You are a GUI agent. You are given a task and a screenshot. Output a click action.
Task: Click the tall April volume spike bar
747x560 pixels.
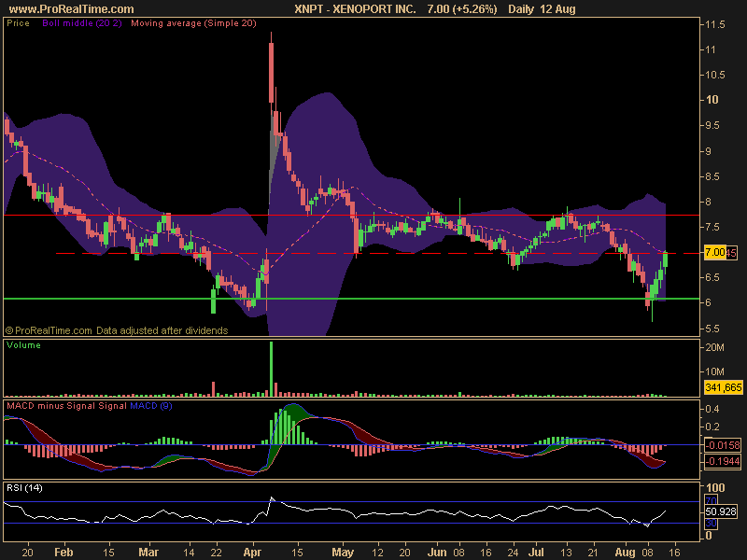271,369
